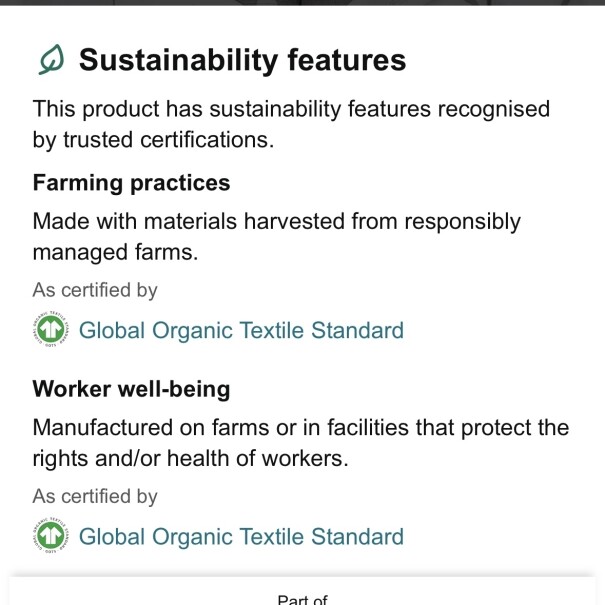Click the "Sustainability features" heading
This screenshot has height=605, width=605.
pos(242,60)
